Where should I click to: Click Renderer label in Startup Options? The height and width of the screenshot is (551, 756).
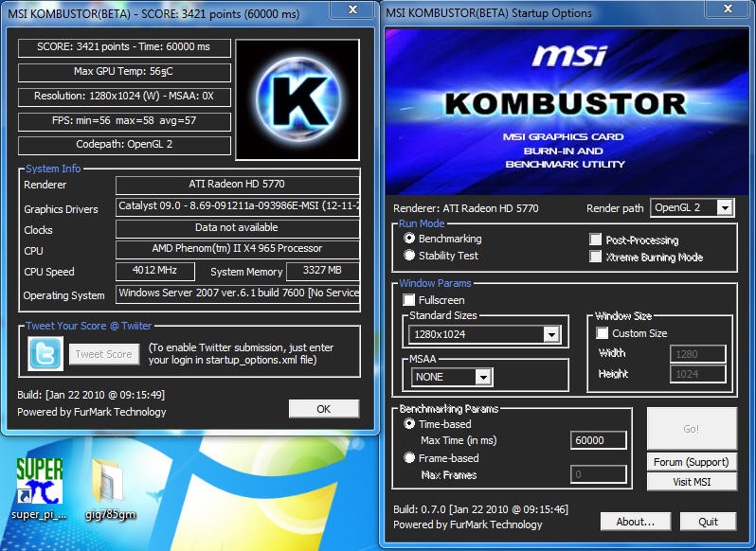point(466,208)
